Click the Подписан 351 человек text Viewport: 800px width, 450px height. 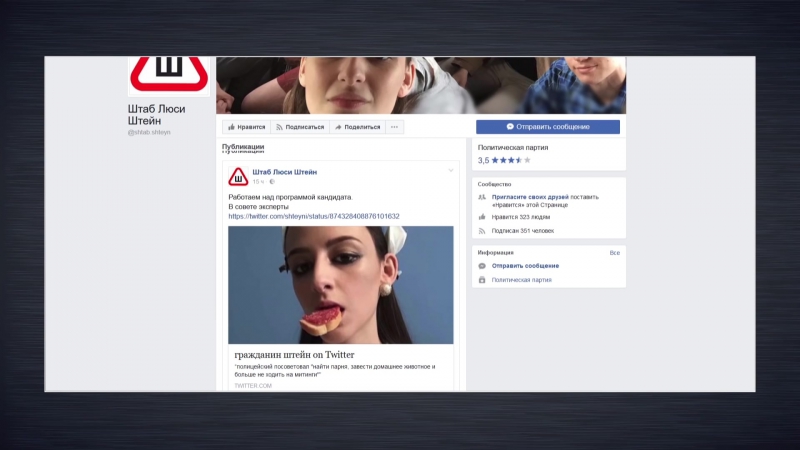tap(523, 231)
